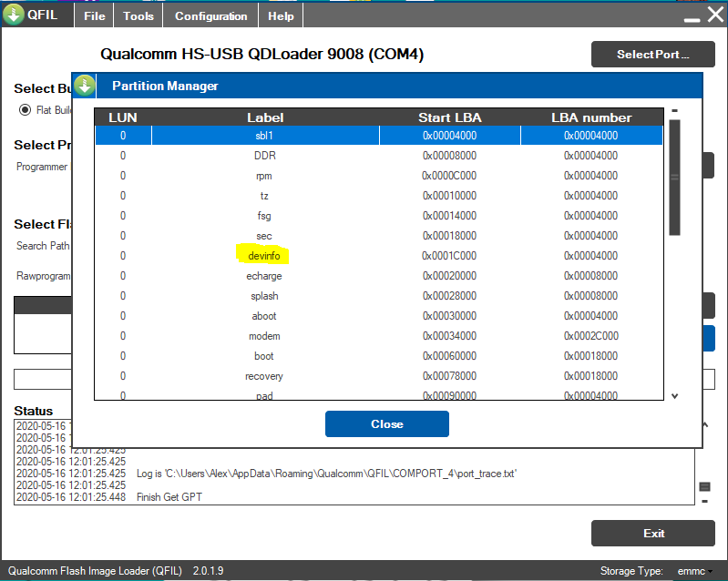Viewport: 728px width, 581px height.
Task: Select the recovery partition row
Action: point(263,376)
